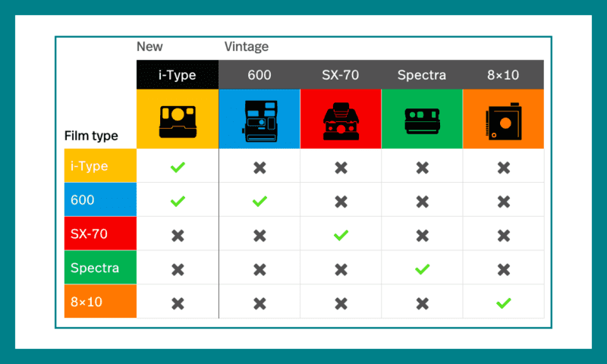Screen dimensions: 607x364
Task: Click cross for SX-70 film, i-Type camera
Action: click(x=178, y=236)
